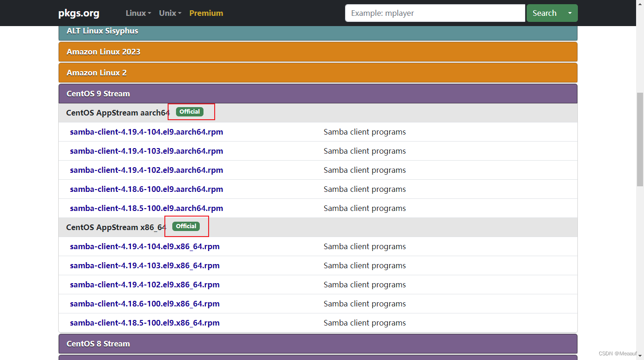Click the page vertical scrollbar thumb
Viewport: 644px width, 360px height.
click(640, 140)
